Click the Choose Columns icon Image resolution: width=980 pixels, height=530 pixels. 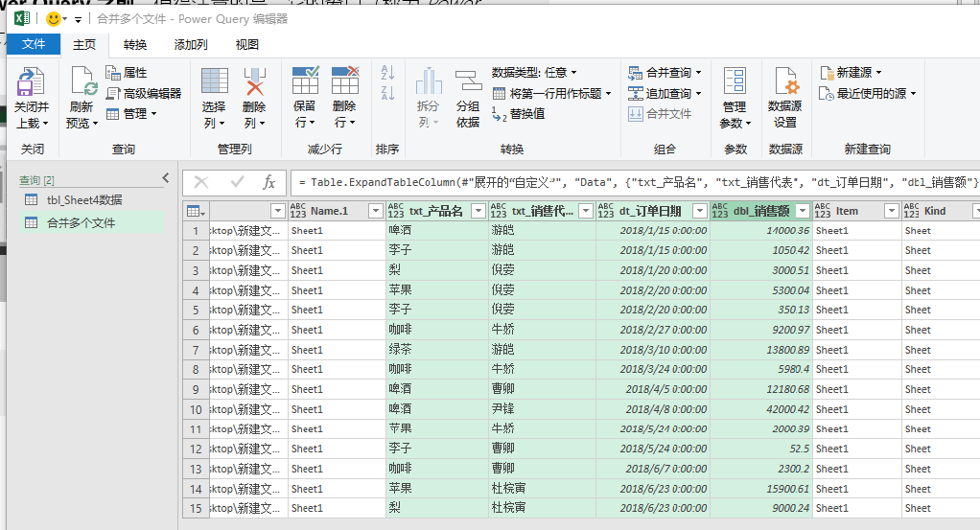[x=214, y=83]
